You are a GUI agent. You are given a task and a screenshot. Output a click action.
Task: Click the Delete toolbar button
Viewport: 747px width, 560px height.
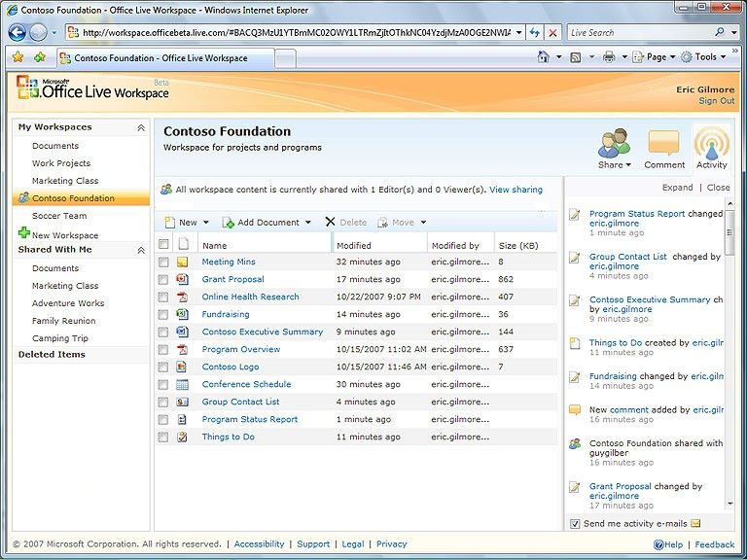(346, 223)
